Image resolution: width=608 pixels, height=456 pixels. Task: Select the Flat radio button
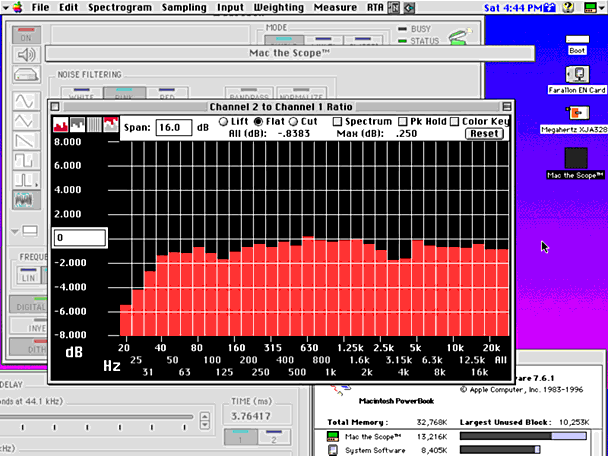point(258,121)
